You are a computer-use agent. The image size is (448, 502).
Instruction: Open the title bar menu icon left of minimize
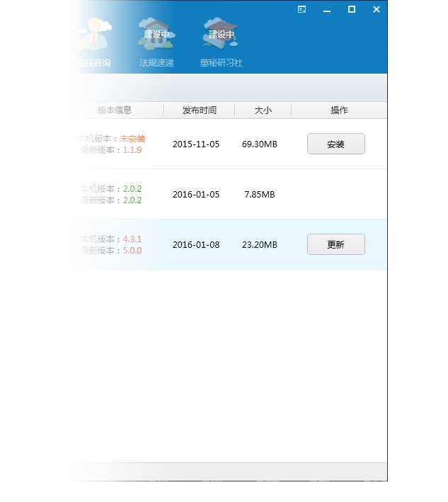coord(302,9)
